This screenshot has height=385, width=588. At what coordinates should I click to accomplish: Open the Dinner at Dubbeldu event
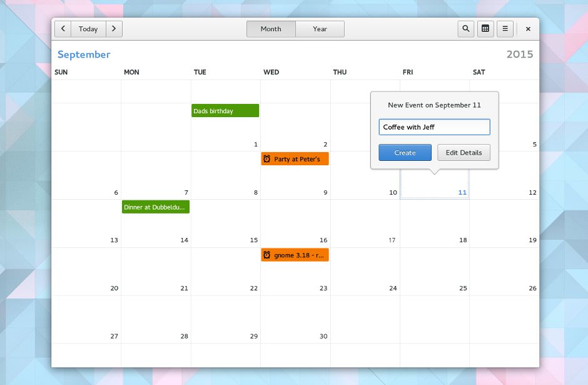156,207
